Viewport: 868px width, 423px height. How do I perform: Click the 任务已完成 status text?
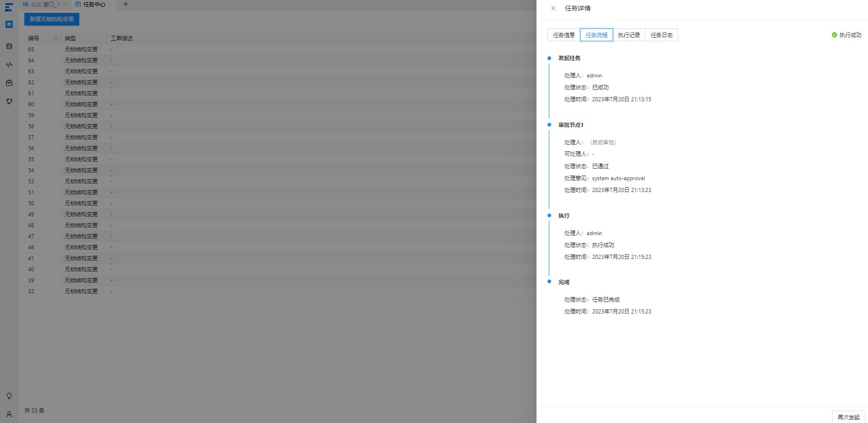tap(606, 300)
